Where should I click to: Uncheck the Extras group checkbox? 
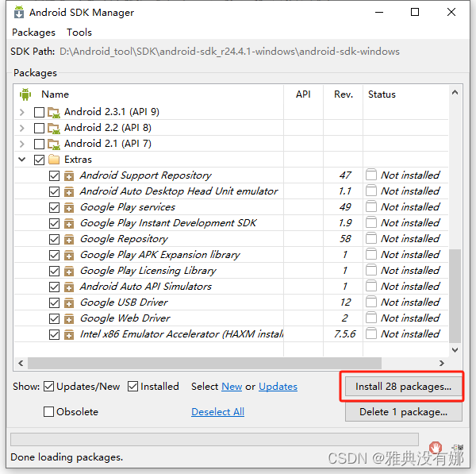pyautogui.click(x=39, y=160)
